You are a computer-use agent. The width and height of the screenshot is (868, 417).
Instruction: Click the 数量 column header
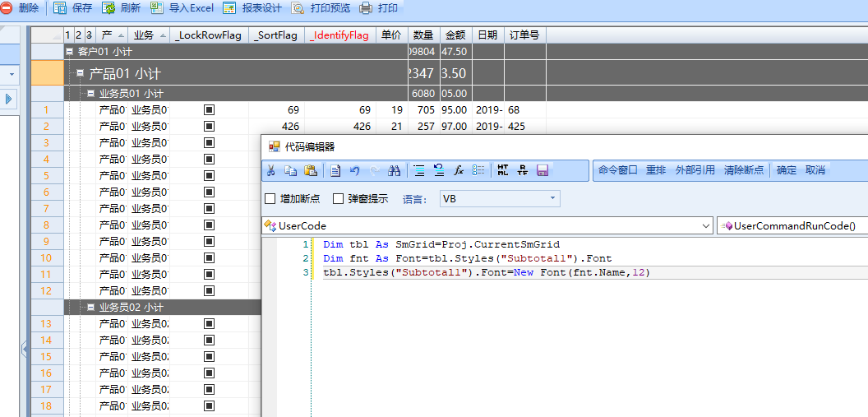tap(423, 35)
